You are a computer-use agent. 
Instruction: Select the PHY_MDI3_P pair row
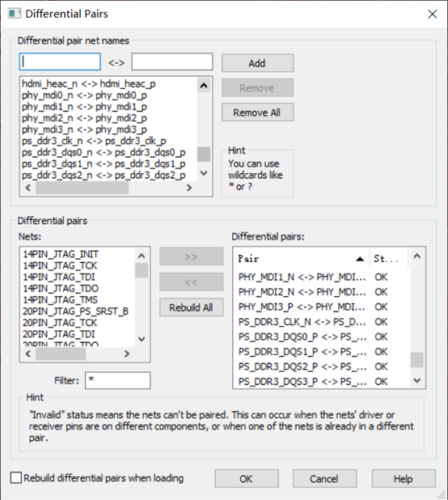coord(322,307)
